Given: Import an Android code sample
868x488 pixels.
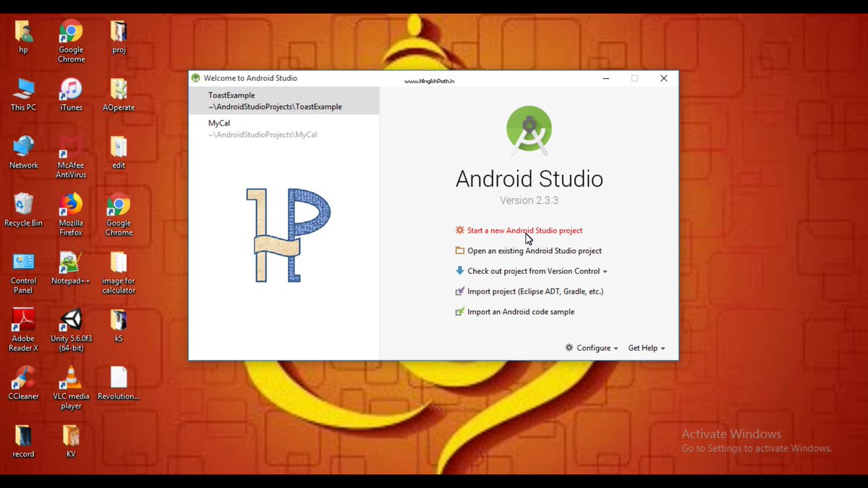Looking at the screenshot, I should [x=514, y=312].
